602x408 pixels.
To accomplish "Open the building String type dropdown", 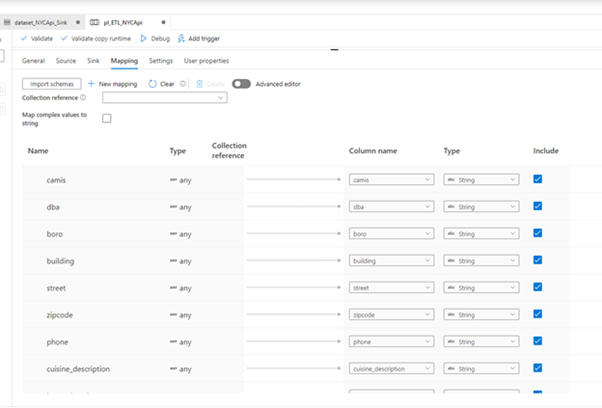I will (x=481, y=261).
